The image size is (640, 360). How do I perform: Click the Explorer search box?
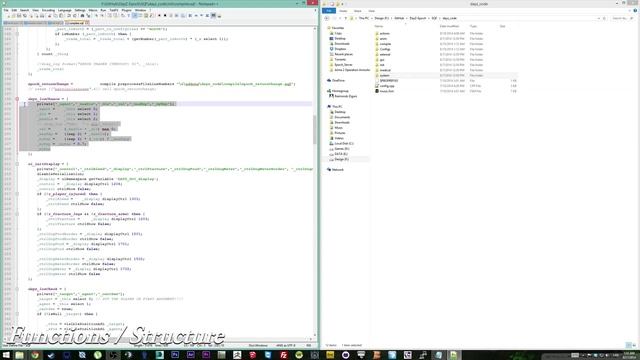[x=622, y=18]
